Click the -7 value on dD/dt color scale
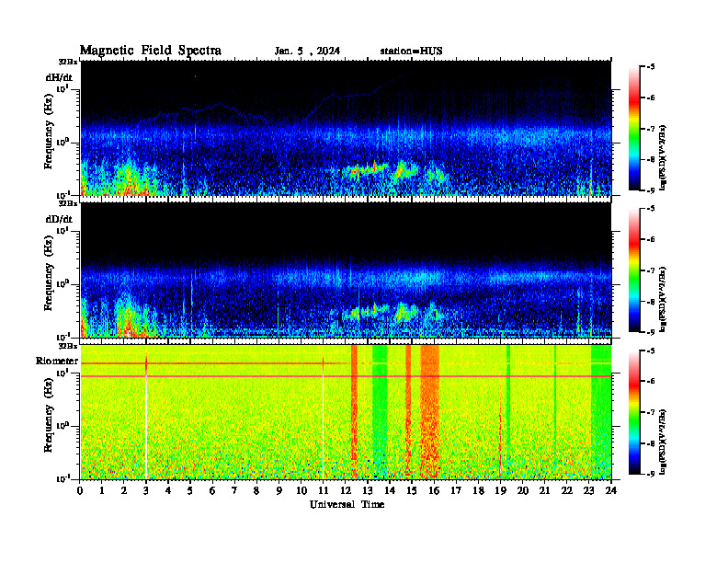The width and height of the screenshot is (728, 563). point(652,270)
